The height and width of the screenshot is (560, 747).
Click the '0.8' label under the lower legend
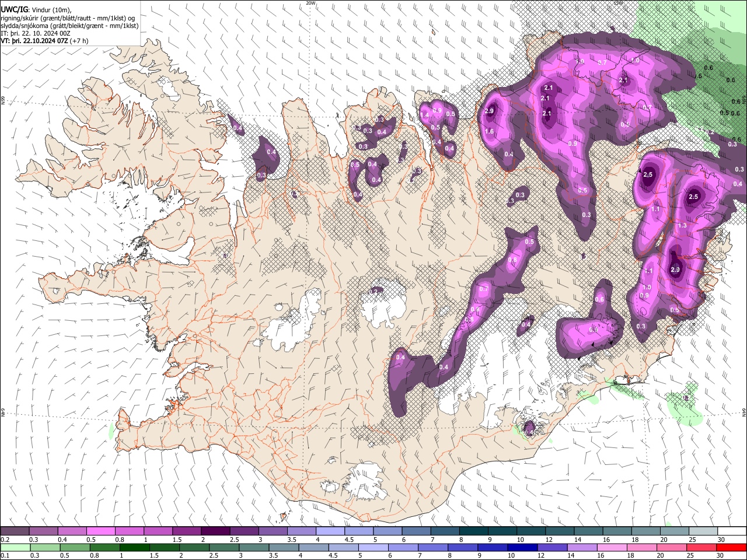click(x=95, y=555)
